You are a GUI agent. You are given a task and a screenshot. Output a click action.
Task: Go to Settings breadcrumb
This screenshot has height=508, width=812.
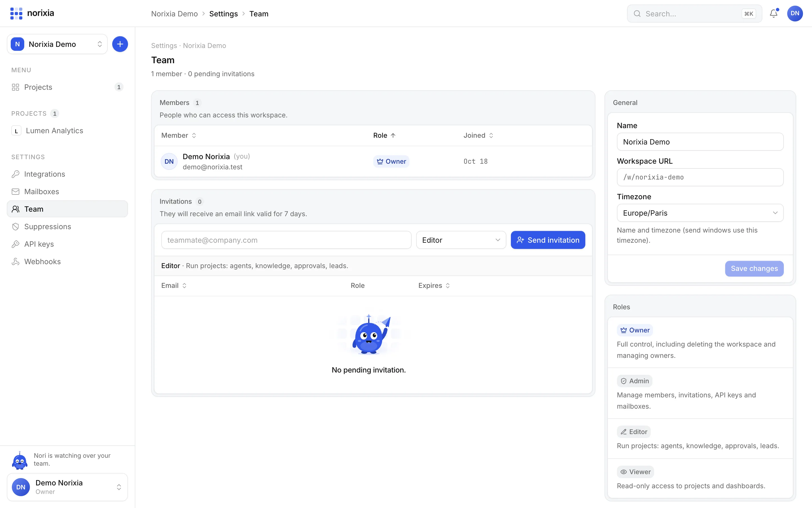pyautogui.click(x=224, y=14)
